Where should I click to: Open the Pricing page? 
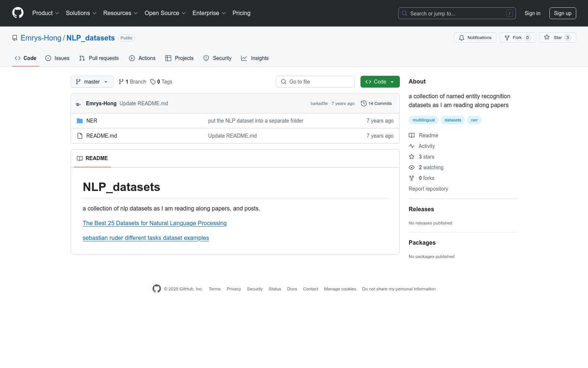[241, 13]
